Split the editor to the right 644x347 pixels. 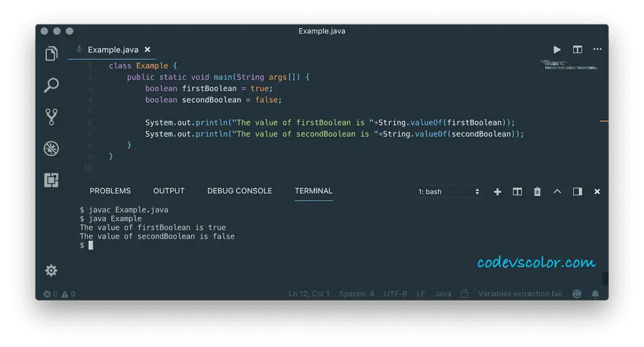pos(577,50)
